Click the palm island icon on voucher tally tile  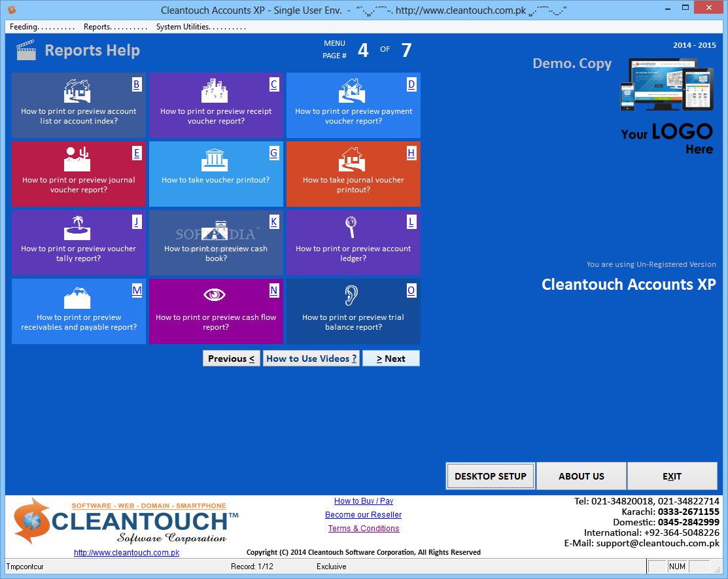click(x=77, y=228)
